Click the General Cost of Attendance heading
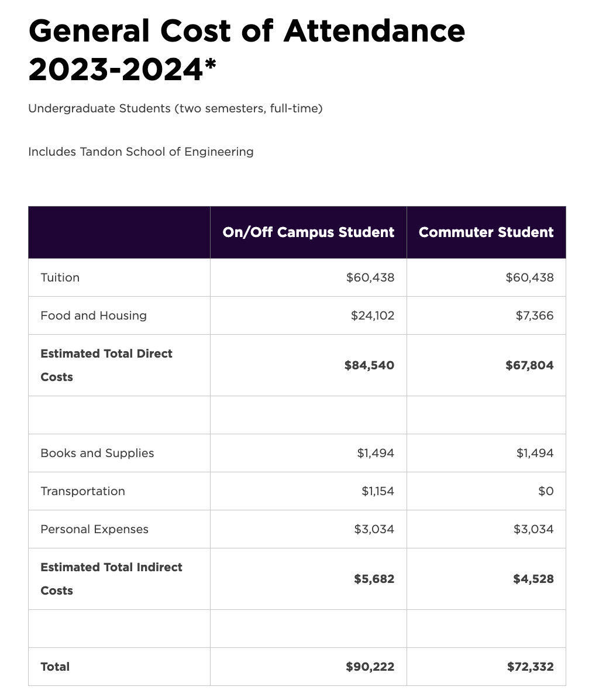The image size is (599, 700). coord(246,50)
